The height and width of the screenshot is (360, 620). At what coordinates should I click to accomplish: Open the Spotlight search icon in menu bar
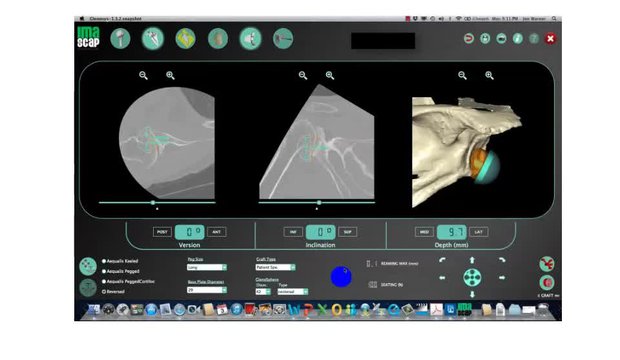click(x=554, y=19)
